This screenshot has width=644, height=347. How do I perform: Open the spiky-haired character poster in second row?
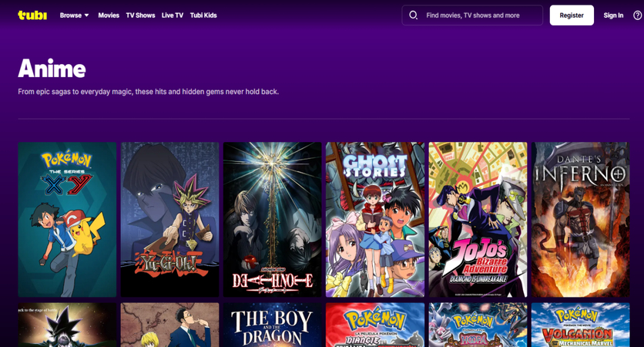(67, 325)
